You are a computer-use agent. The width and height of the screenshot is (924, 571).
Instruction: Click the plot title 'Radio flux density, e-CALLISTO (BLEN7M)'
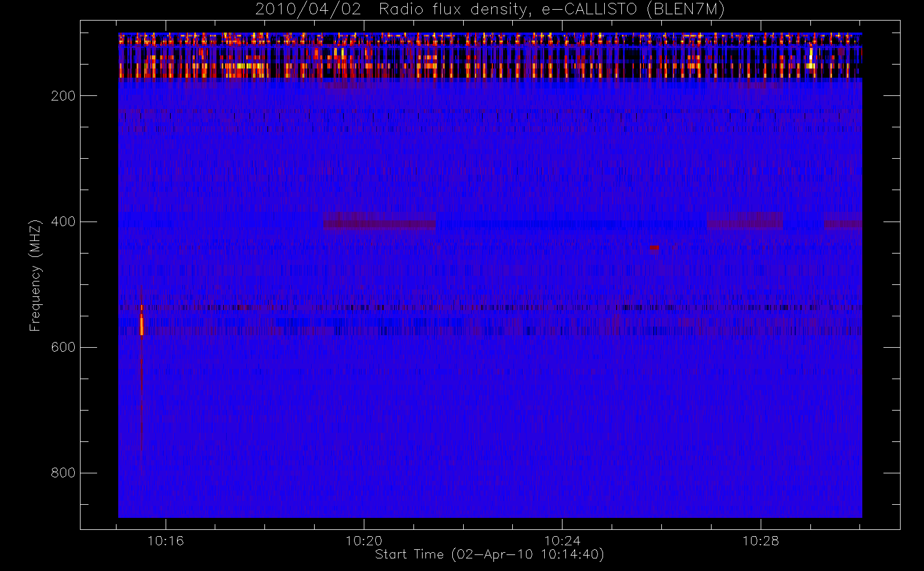[x=552, y=10]
